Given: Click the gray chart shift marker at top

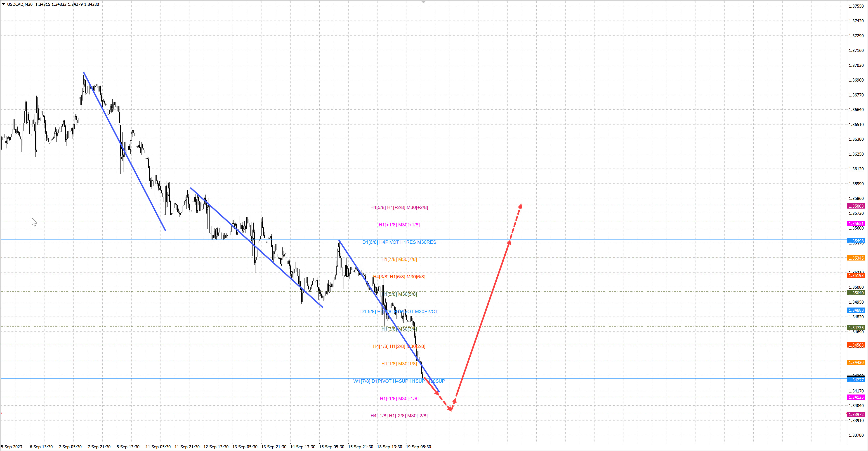Looking at the screenshot, I should pyautogui.click(x=424, y=2).
